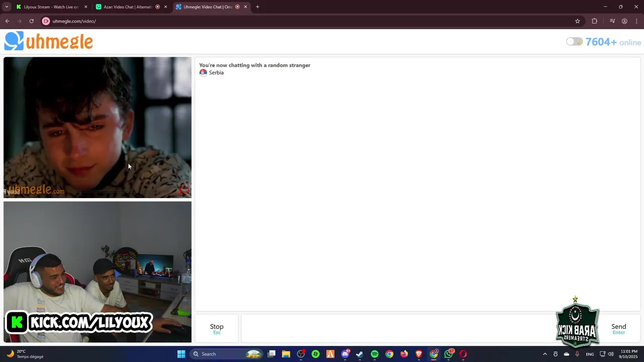Screen dimensions: 644x362
Task: Open Task View from the taskbar
Action: (x=271, y=354)
